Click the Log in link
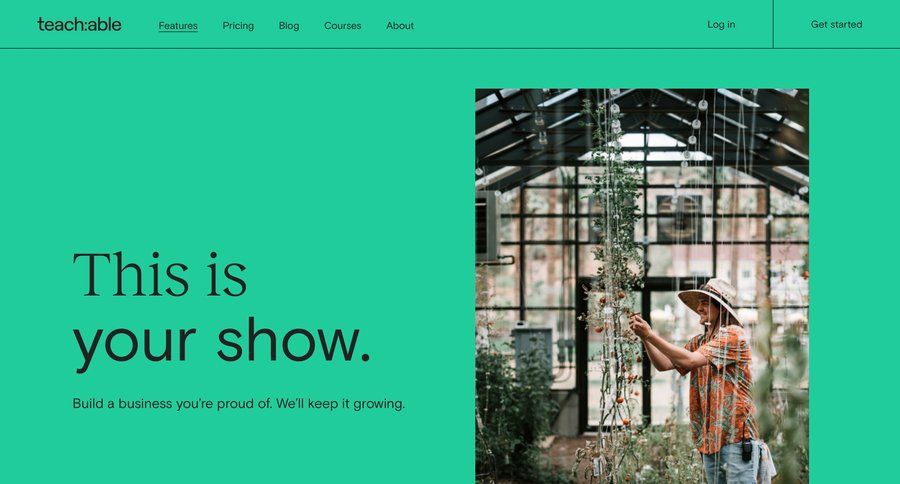900x484 pixels. click(x=721, y=25)
